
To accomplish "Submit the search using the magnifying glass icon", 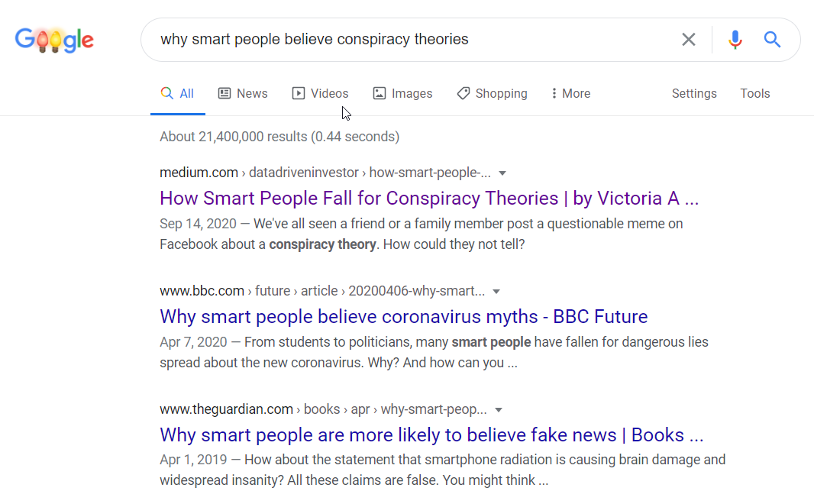I will pyautogui.click(x=772, y=39).
